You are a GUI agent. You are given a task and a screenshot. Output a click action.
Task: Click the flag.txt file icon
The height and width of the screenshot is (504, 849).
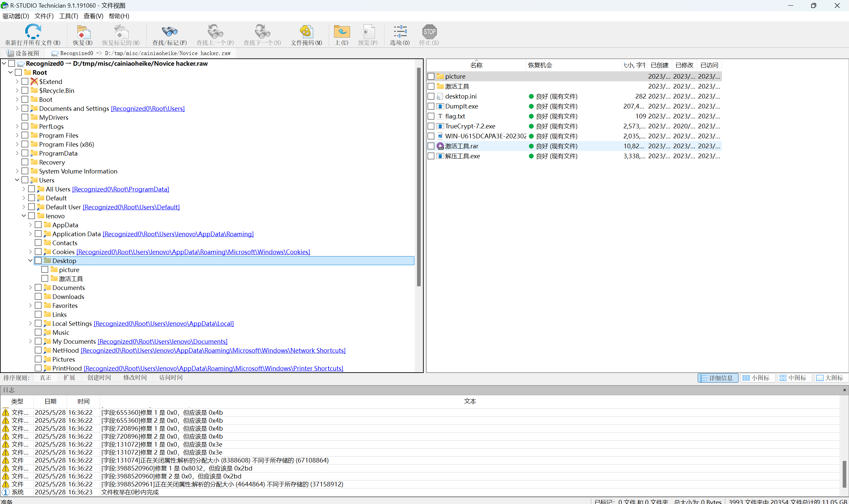pyautogui.click(x=440, y=116)
